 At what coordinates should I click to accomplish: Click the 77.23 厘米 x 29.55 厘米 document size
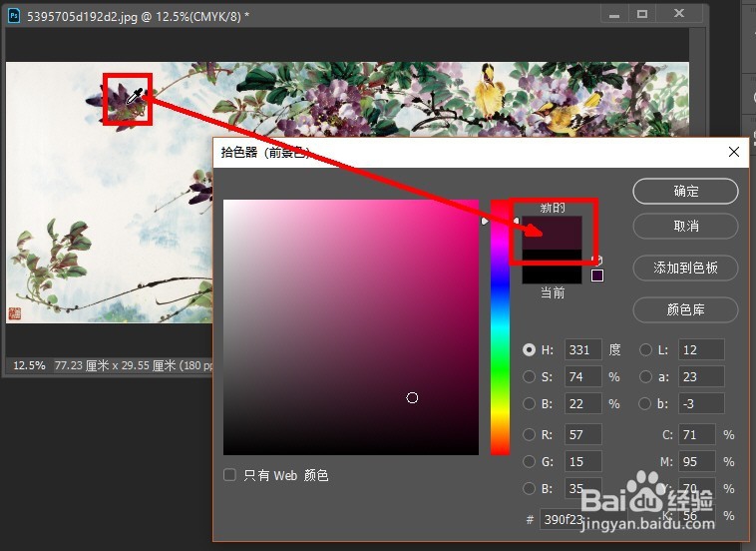click(116, 365)
